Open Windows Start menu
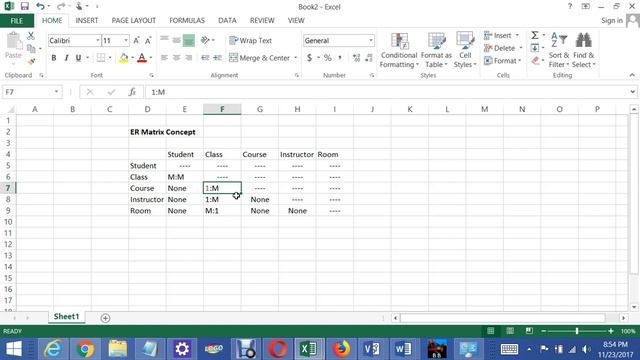The image size is (640, 360). tap(14, 349)
